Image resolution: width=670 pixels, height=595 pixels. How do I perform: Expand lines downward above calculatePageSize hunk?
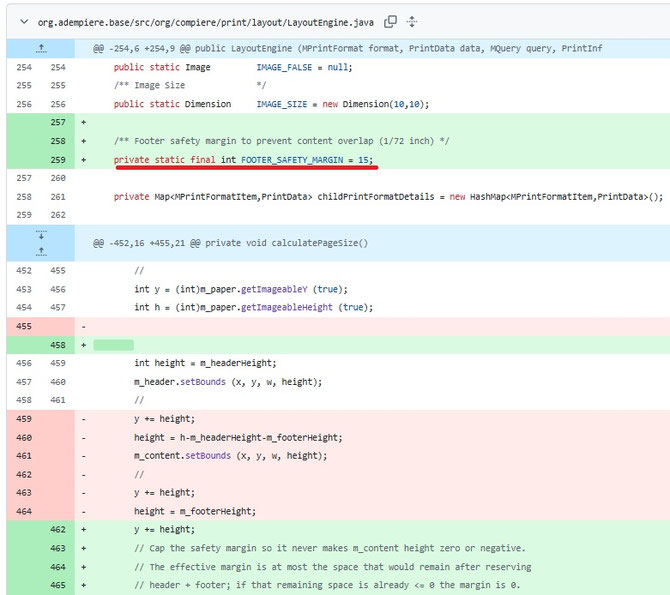coord(41,235)
